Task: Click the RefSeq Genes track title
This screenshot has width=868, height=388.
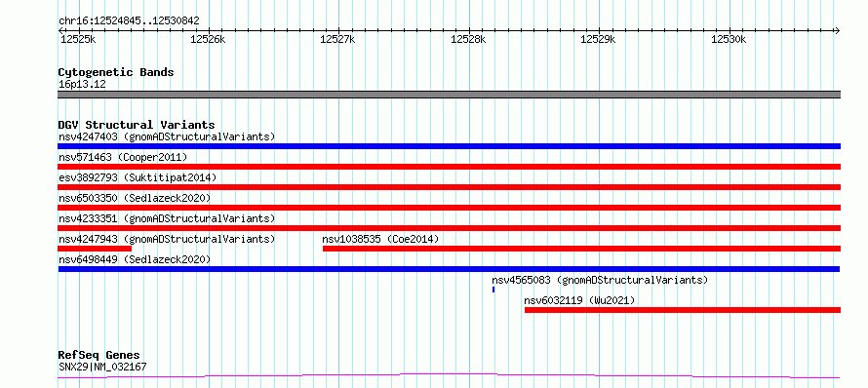Action: click(99, 355)
